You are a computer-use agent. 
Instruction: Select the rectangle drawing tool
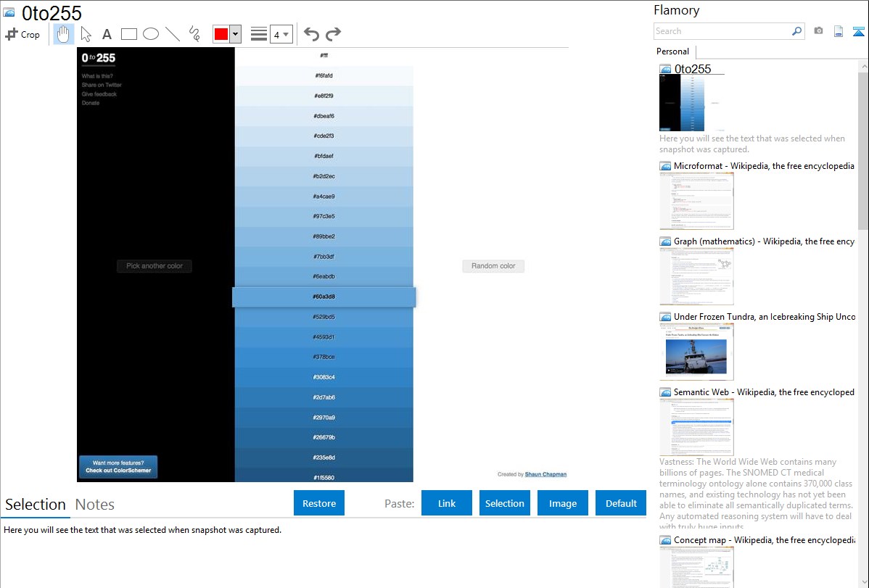(x=128, y=34)
